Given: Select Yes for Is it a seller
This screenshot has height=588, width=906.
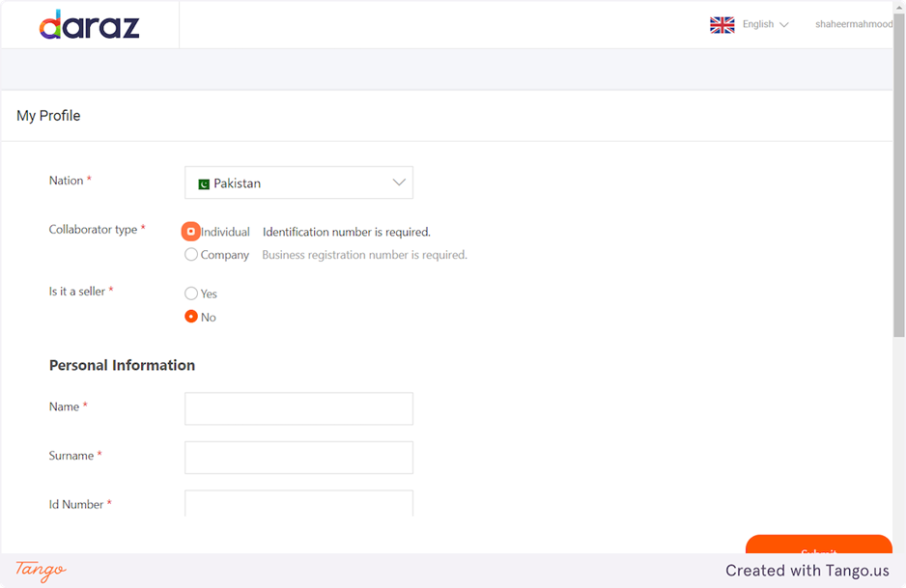Looking at the screenshot, I should [191, 294].
